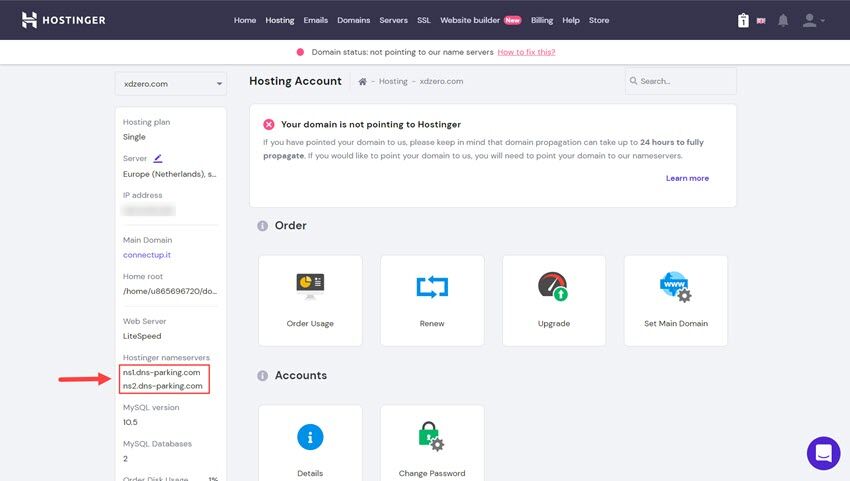The height and width of the screenshot is (481, 850).
Task: Click the Order Usage icon
Action: click(x=310, y=287)
